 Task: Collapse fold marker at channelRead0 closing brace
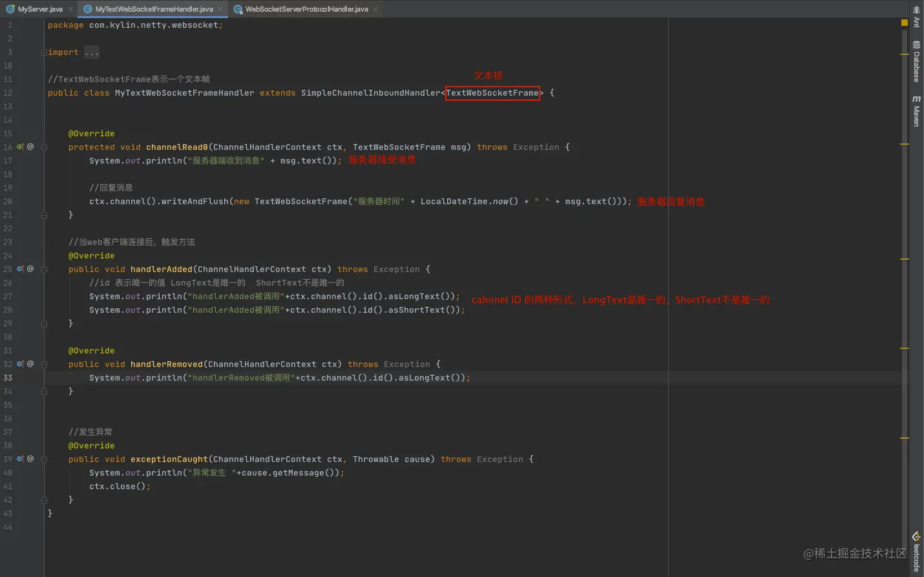(44, 215)
